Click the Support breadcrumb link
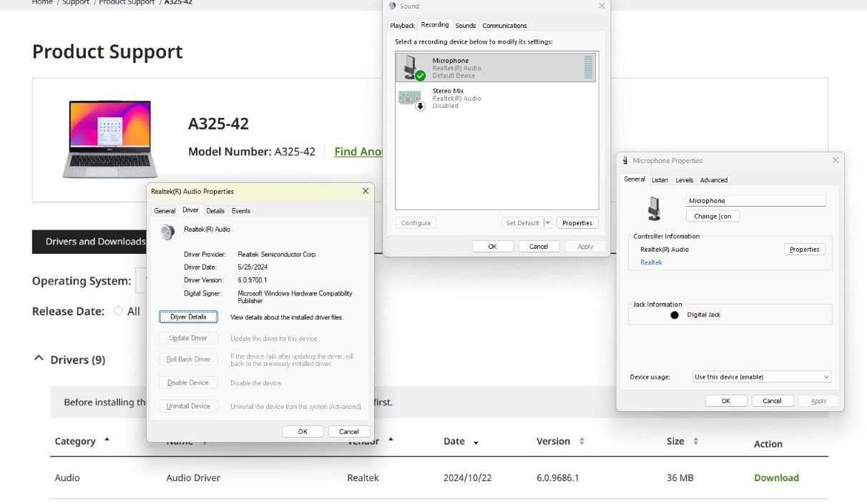The width and height of the screenshot is (867, 504). click(x=75, y=3)
